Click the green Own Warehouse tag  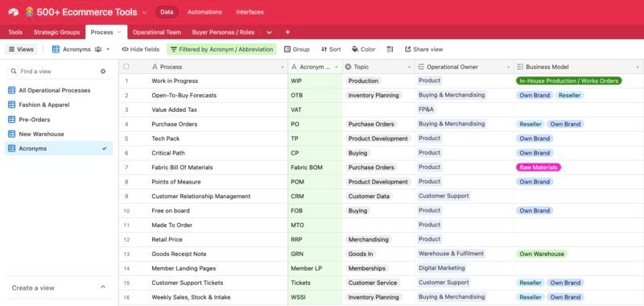click(x=542, y=254)
